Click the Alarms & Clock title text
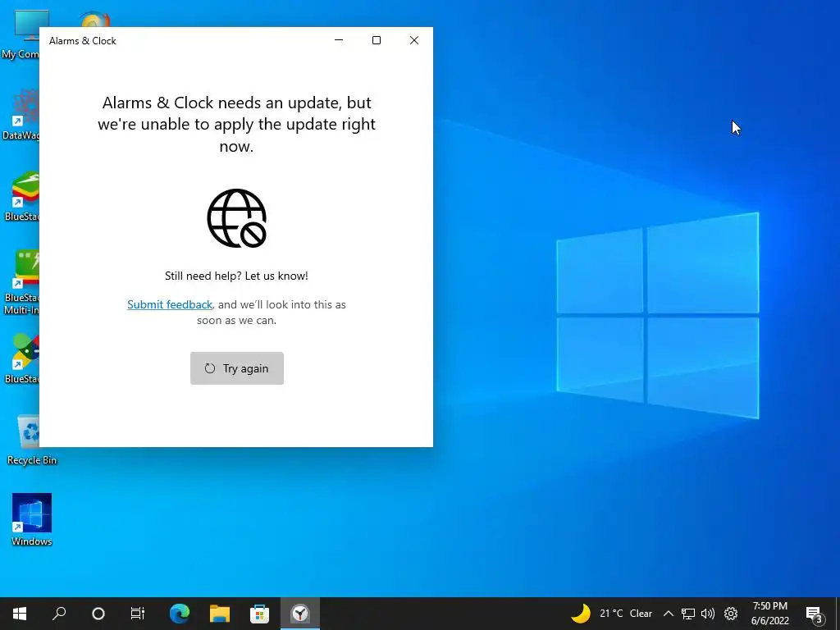Viewport: 840px width, 630px height. 83,41
